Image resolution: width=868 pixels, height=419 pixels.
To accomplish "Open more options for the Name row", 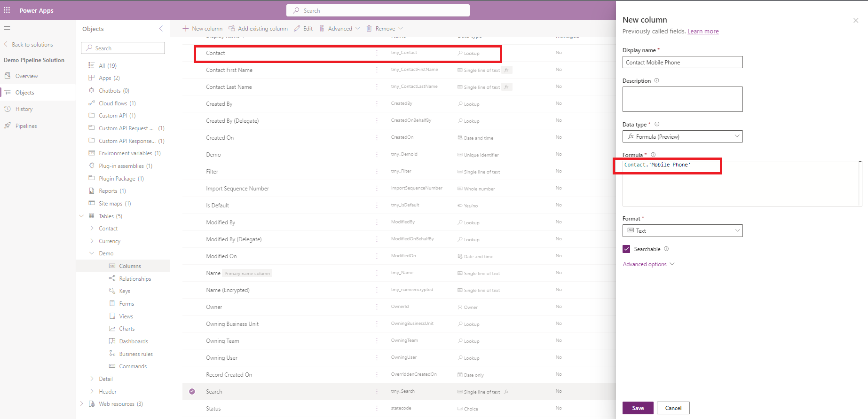I will pos(377,273).
